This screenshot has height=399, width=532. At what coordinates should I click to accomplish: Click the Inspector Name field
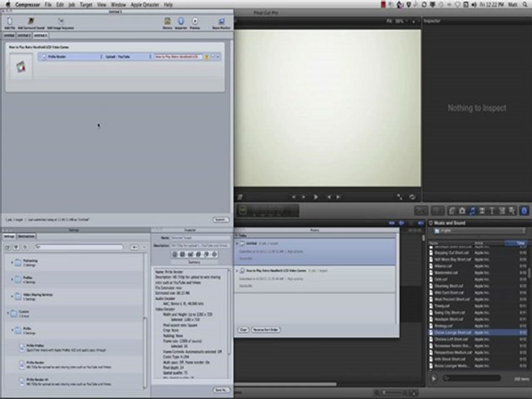(x=199, y=238)
